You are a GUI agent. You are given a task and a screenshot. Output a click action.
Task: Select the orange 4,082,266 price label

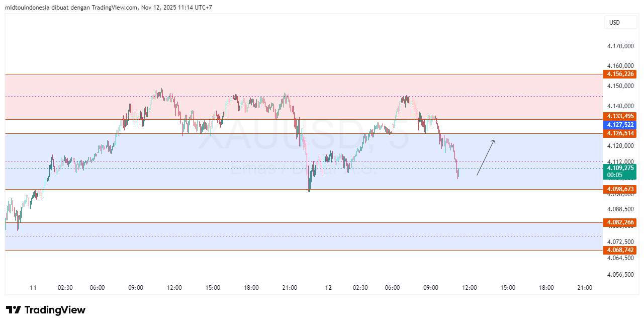click(x=620, y=221)
